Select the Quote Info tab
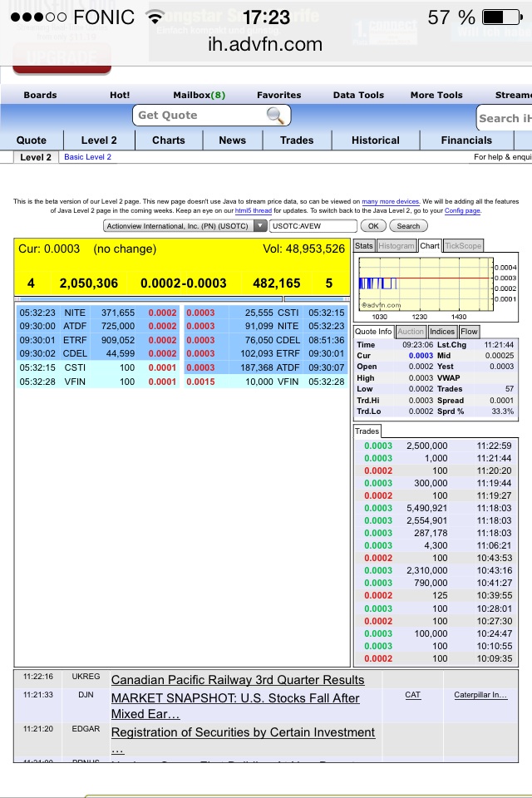The width and height of the screenshot is (532, 798). 374,332
